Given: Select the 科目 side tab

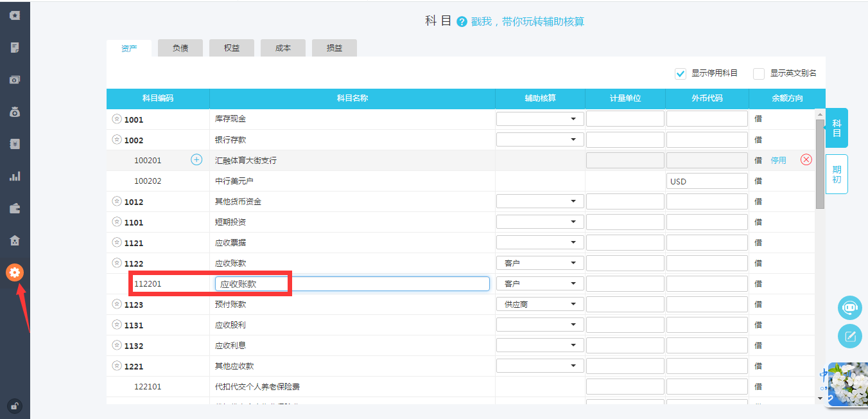Looking at the screenshot, I should pos(837,128).
